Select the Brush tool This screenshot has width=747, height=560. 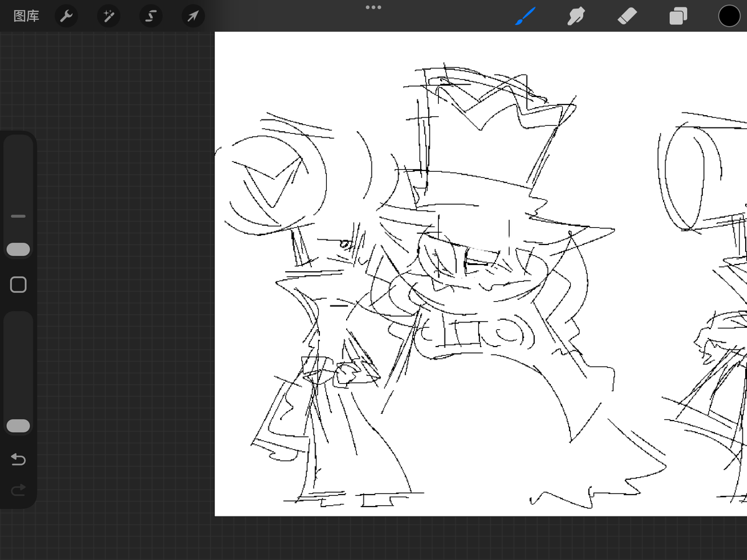526,16
